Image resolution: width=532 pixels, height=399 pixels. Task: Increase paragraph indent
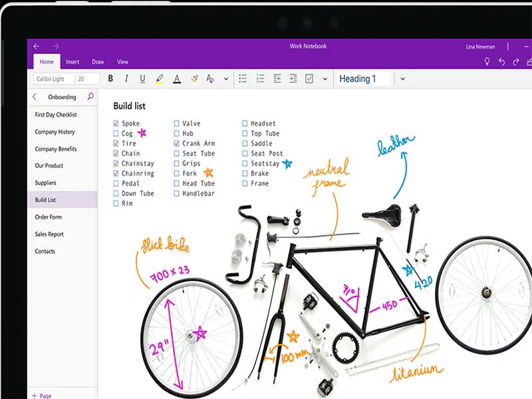[x=293, y=78]
